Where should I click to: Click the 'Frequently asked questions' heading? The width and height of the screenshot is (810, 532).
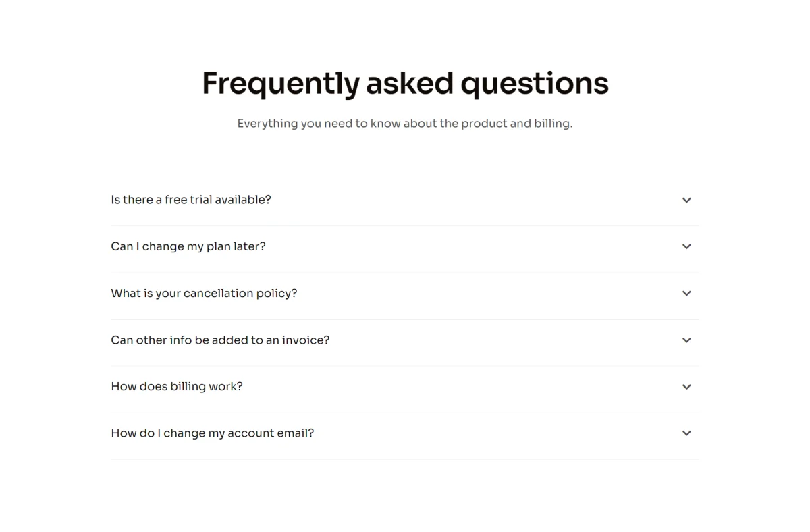pyautogui.click(x=405, y=84)
